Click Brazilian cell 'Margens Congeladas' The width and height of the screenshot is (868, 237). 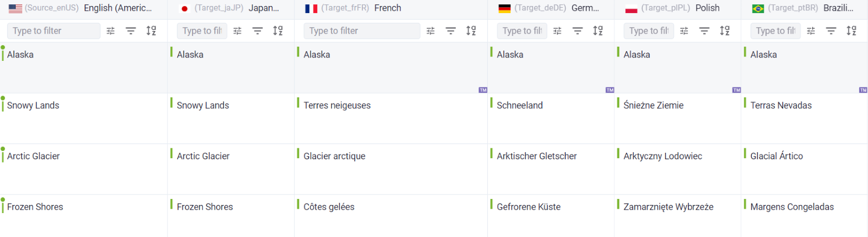coord(792,207)
